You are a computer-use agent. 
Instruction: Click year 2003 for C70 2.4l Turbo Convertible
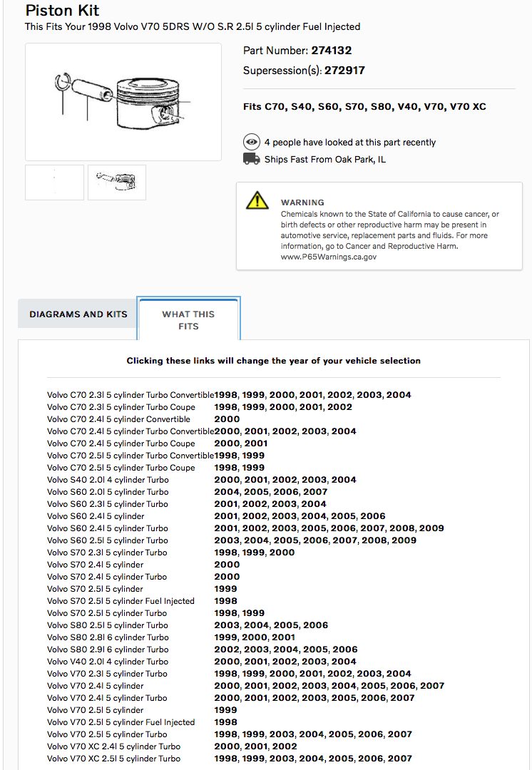314,431
